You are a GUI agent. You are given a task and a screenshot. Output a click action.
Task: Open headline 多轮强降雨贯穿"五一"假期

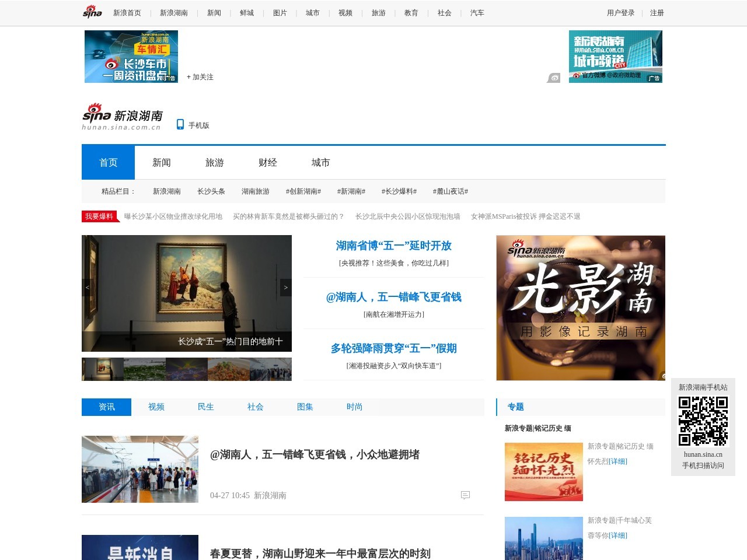coord(394,349)
